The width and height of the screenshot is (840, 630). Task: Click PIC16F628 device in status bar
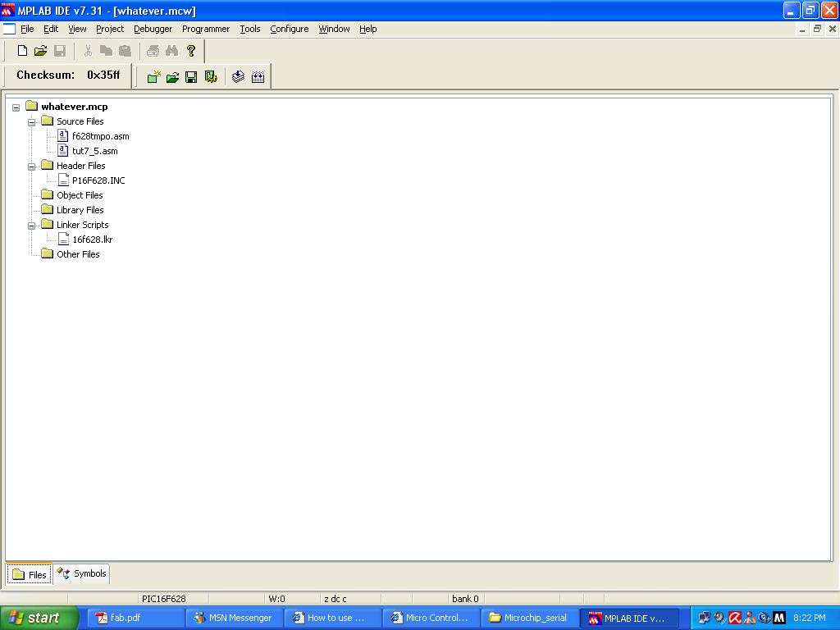[164, 599]
